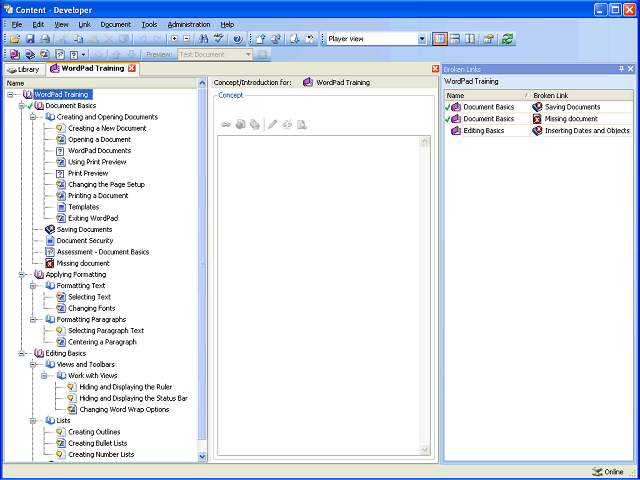The height and width of the screenshot is (480, 640).
Task: Sort by Name column in Broken Links pane
Action: [487, 96]
